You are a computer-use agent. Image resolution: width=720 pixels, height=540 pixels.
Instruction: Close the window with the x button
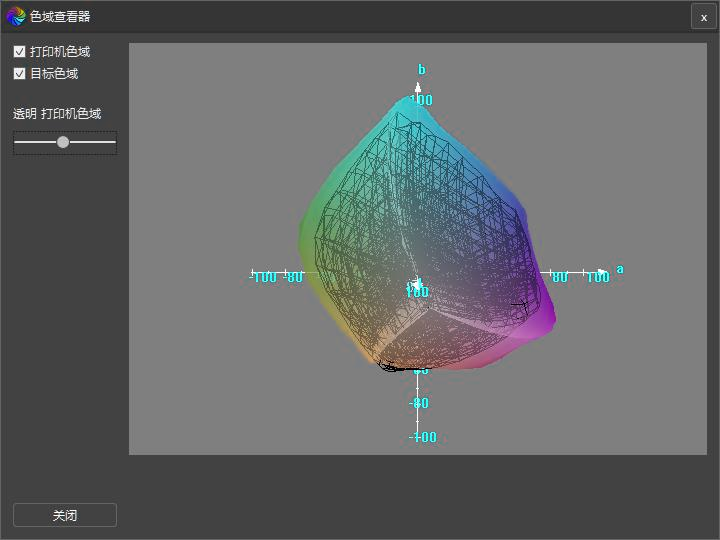pos(703,17)
